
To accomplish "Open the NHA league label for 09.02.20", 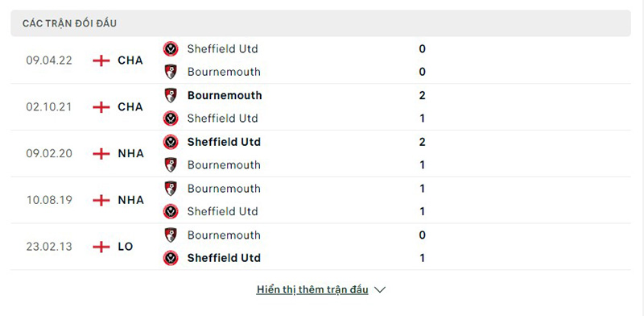I will point(130,153).
